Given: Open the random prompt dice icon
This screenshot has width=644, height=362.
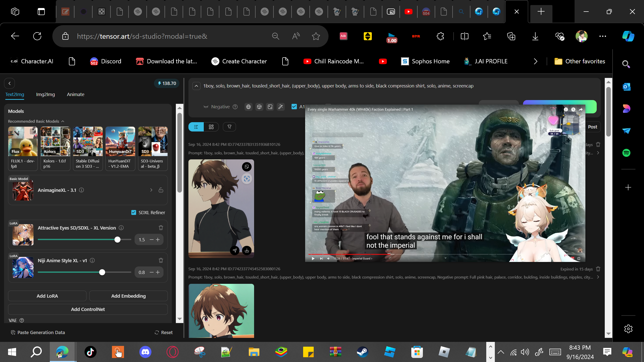Looking at the screenshot, I should pyautogui.click(x=259, y=107).
